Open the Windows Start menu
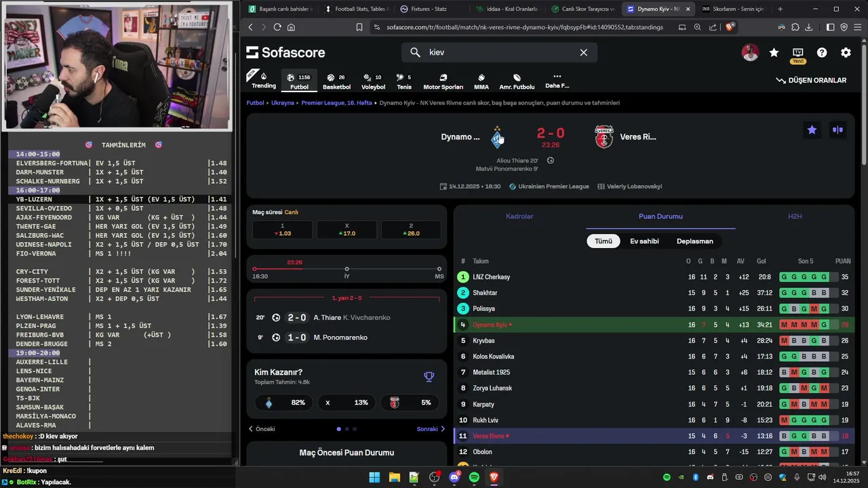This screenshot has height=488, width=868. (374, 478)
